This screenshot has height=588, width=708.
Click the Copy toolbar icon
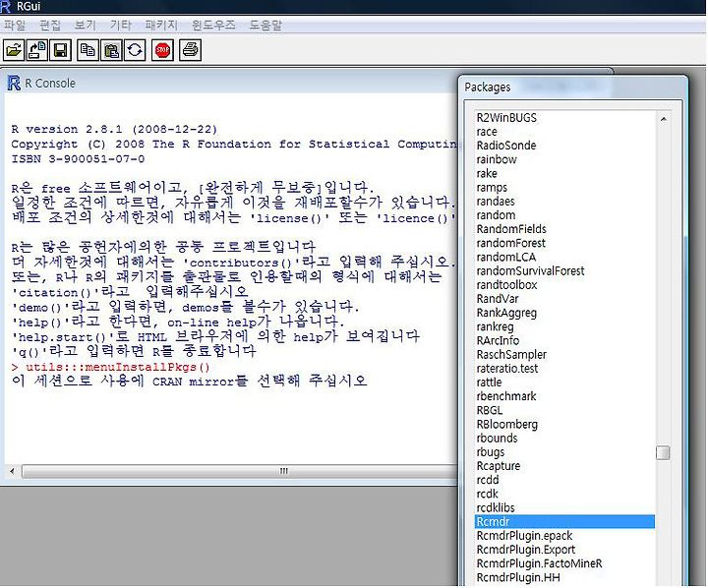[x=88, y=50]
